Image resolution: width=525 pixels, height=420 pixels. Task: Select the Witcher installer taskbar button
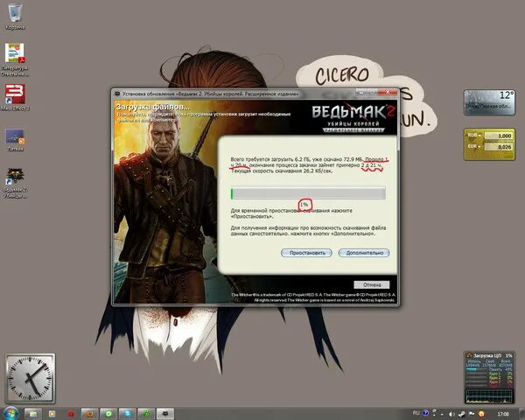tap(165, 414)
